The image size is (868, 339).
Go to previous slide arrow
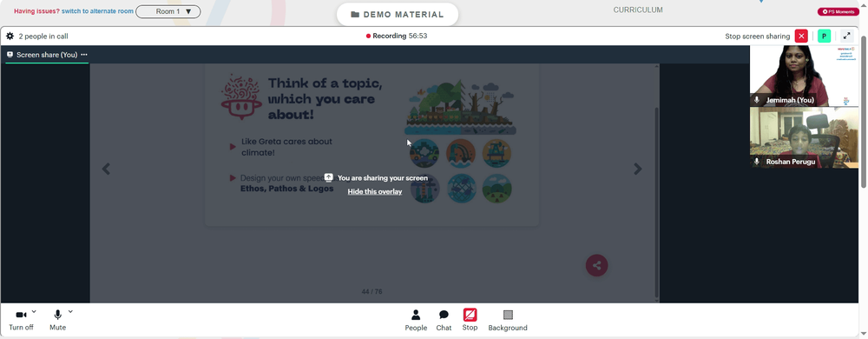[106, 169]
